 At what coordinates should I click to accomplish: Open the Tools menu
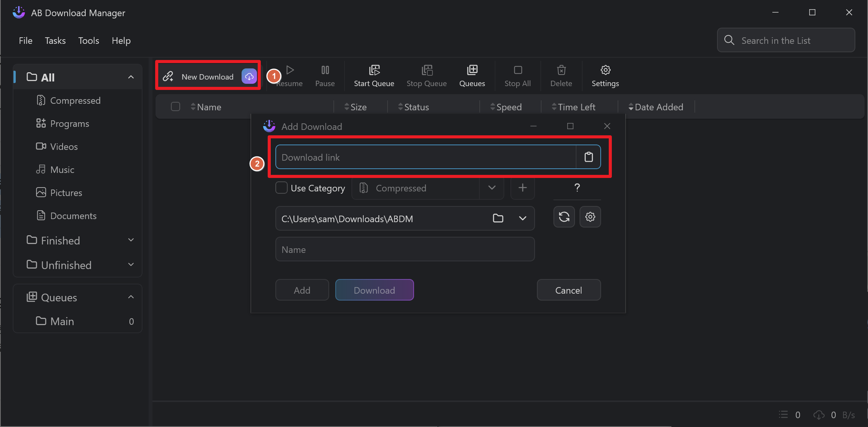[89, 41]
